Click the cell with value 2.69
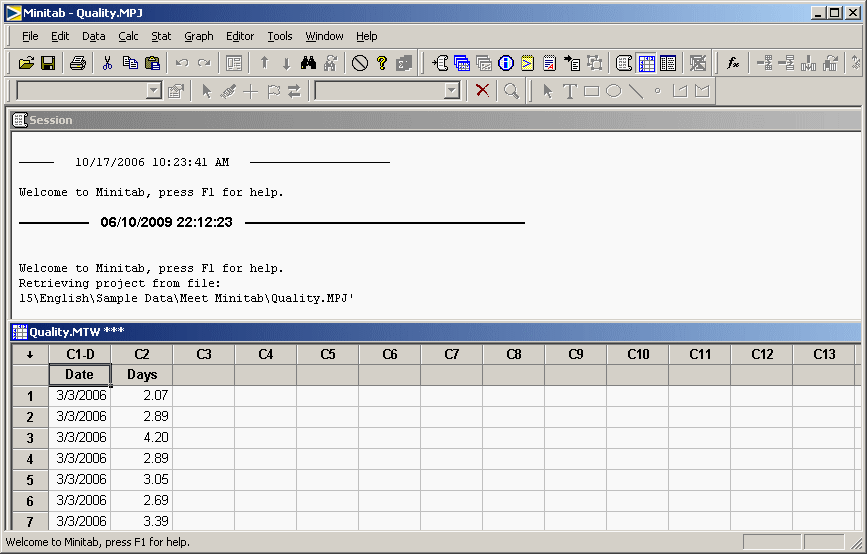The width and height of the screenshot is (867, 554). click(142, 501)
